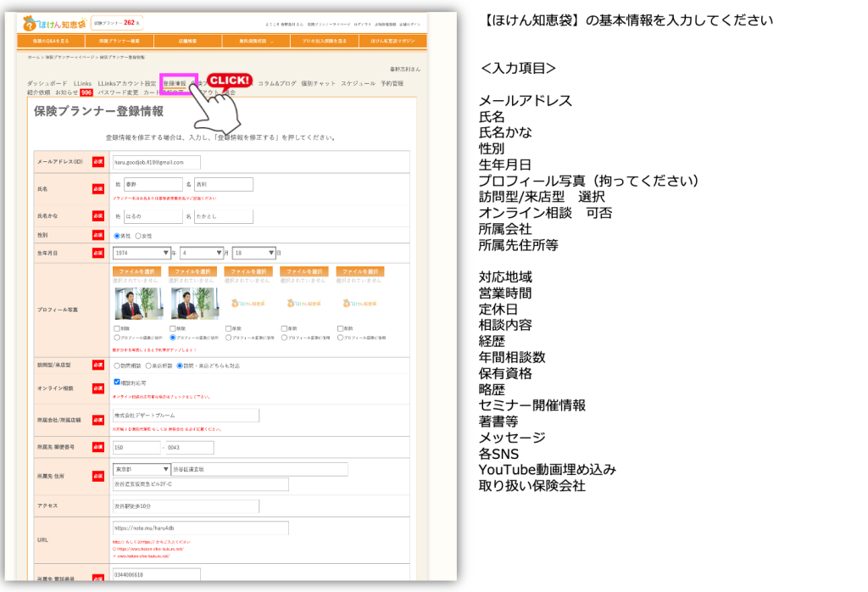Open the 紹介依頼 link
The height and width of the screenshot is (592, 868).
(x=39, y=92)
